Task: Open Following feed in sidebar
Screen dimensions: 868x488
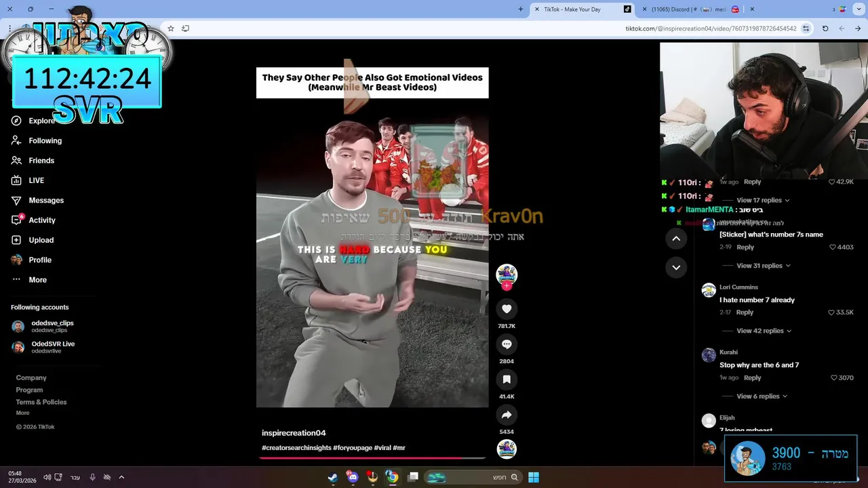Action: click(37, 140)
